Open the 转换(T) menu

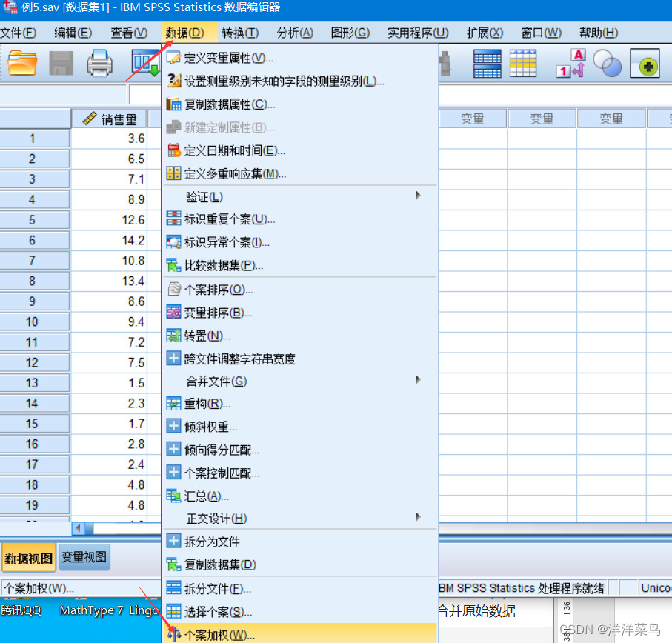[x=241, y=33]
